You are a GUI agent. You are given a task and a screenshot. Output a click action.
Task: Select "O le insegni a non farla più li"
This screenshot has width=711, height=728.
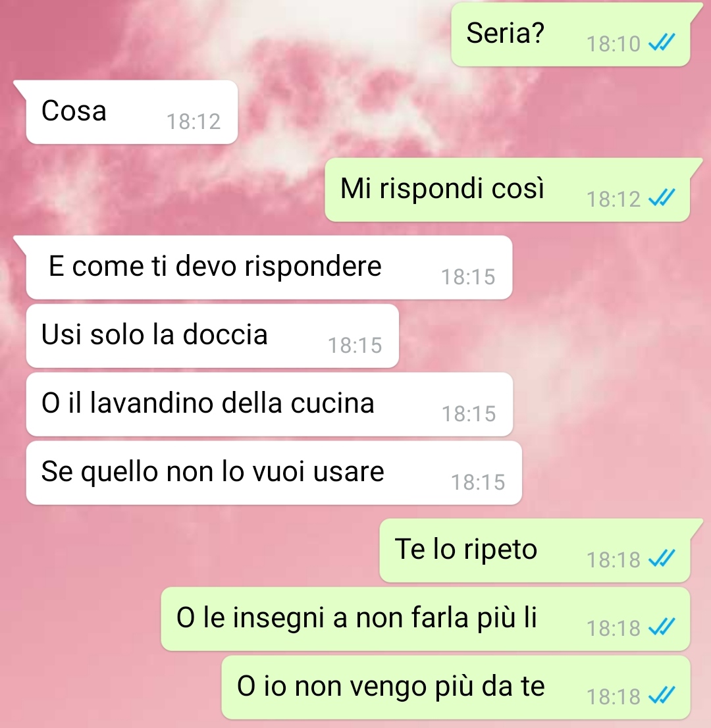tap(425, 619)
